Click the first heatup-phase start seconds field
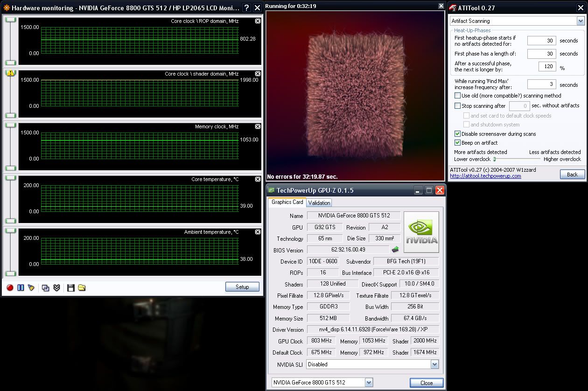This screenshot has height=391, width=588. click(x=542, y=41)
